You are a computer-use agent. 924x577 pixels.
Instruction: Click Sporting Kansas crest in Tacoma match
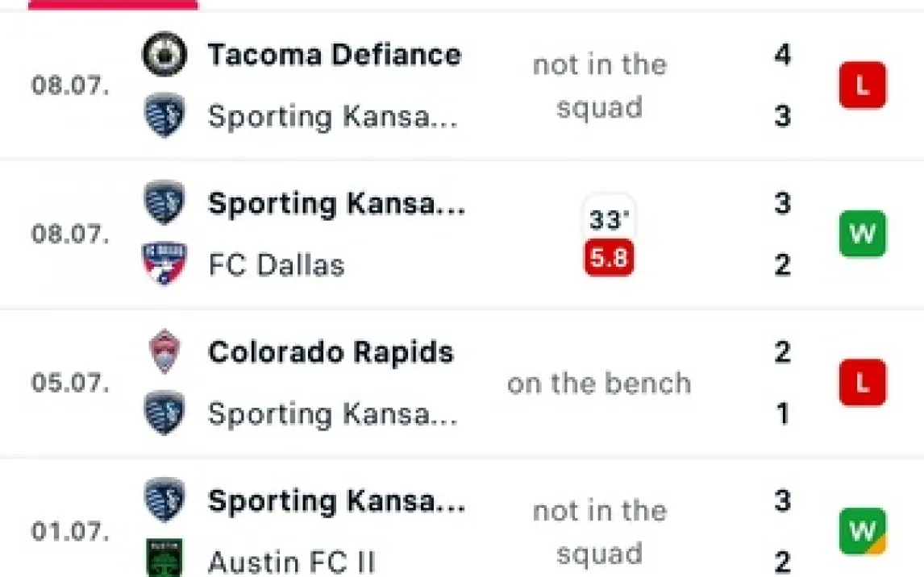point(164,116)
